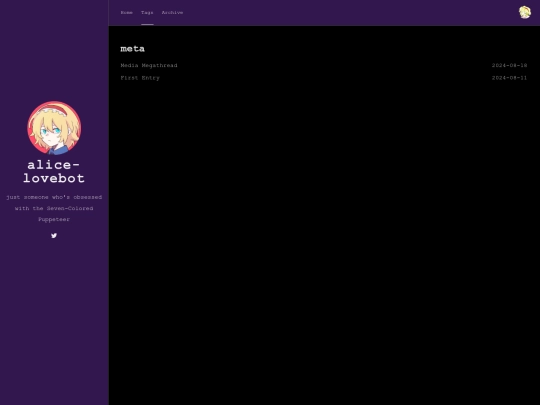Select the Tags navigation tab

147,12
